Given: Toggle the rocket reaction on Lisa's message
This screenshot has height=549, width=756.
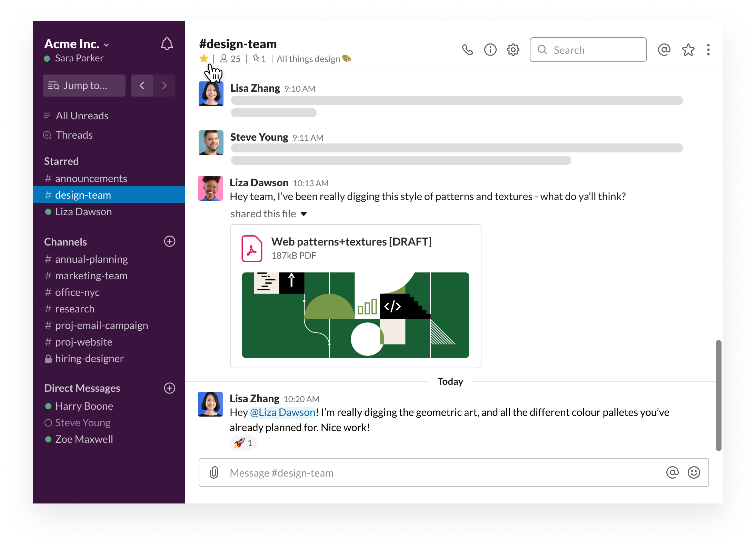Looking at the screenshot, I should click(x=243, y=443).
